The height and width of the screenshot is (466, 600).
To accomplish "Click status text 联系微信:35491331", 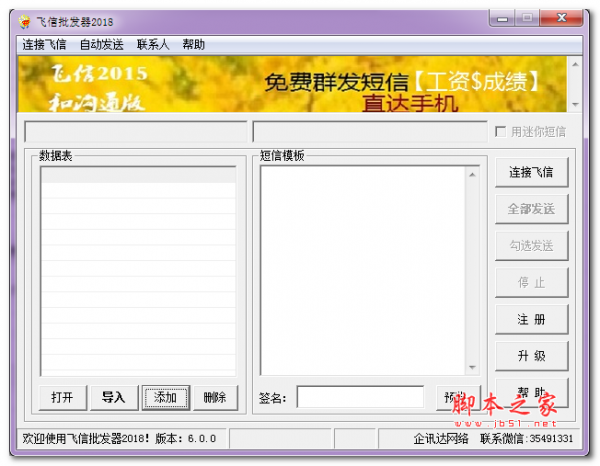I will pyautogui.click(x=526, y=438).
